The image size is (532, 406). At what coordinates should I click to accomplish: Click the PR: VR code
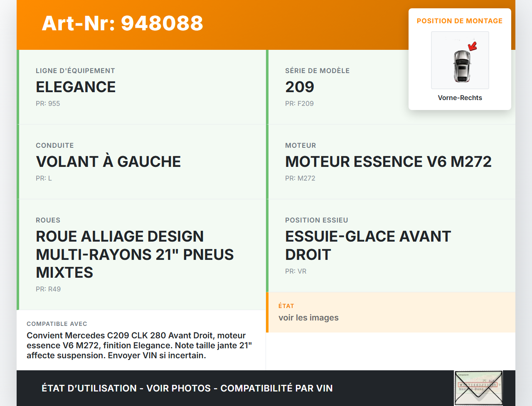[296, 271]
